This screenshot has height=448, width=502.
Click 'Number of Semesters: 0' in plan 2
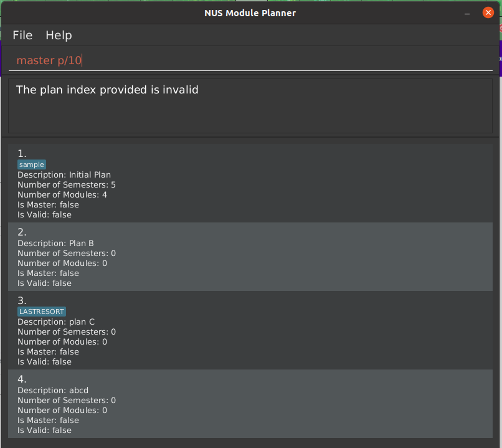pyautogui.click(x=67, y=254)
